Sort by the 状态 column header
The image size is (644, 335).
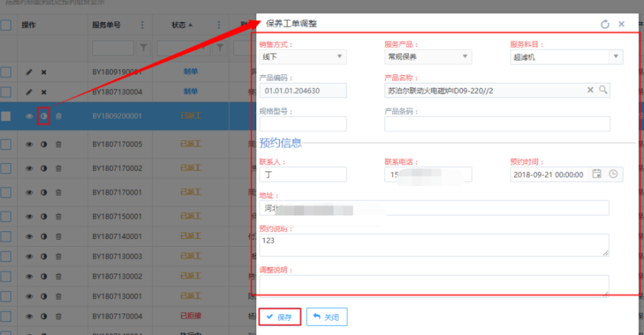[182, 25]
